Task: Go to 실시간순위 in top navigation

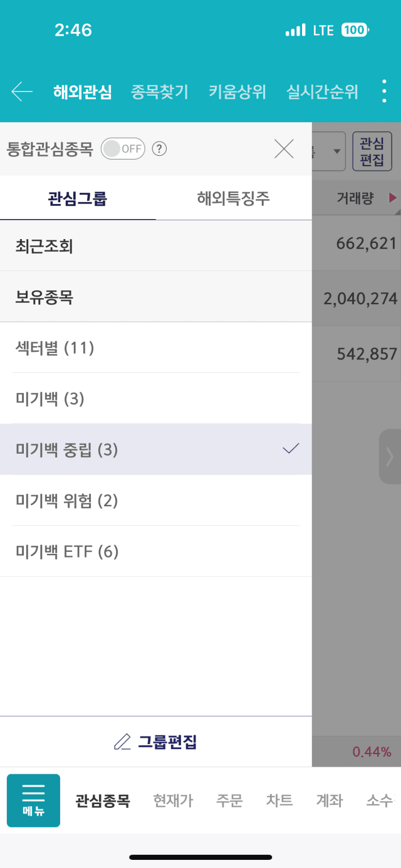Action: click(322, 92)
